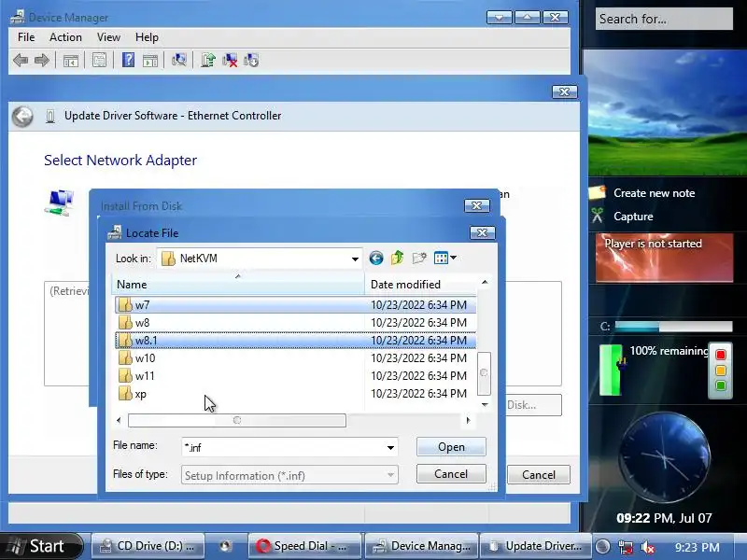Expand Files of type dropdown
Viewport: 747px width, 560px height.
pos(390,475)
